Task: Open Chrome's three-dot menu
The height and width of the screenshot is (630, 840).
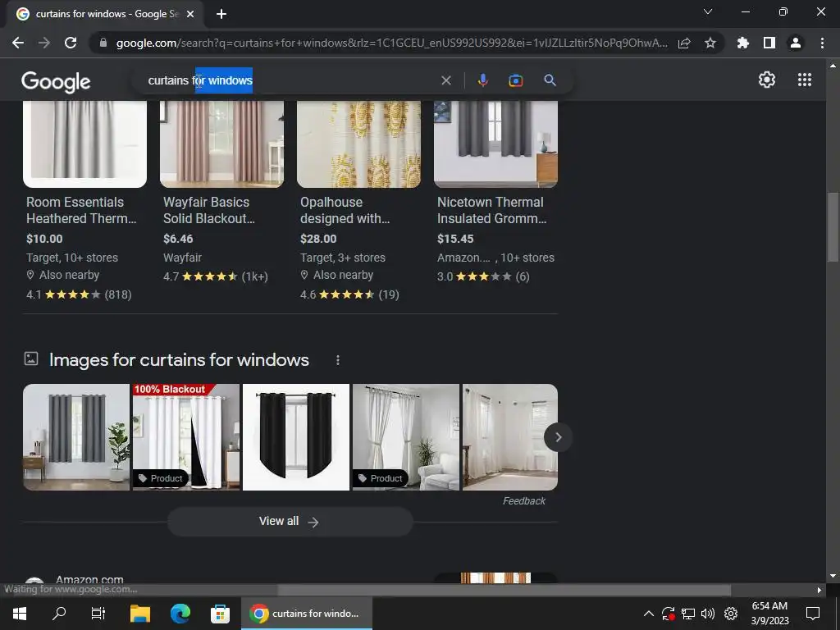Action: pos(822,43)
